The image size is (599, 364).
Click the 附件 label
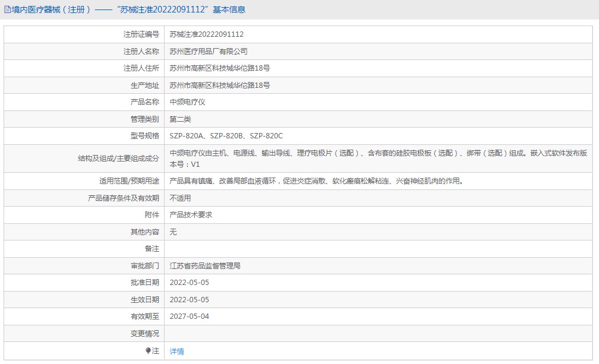[x=152, y=215]
